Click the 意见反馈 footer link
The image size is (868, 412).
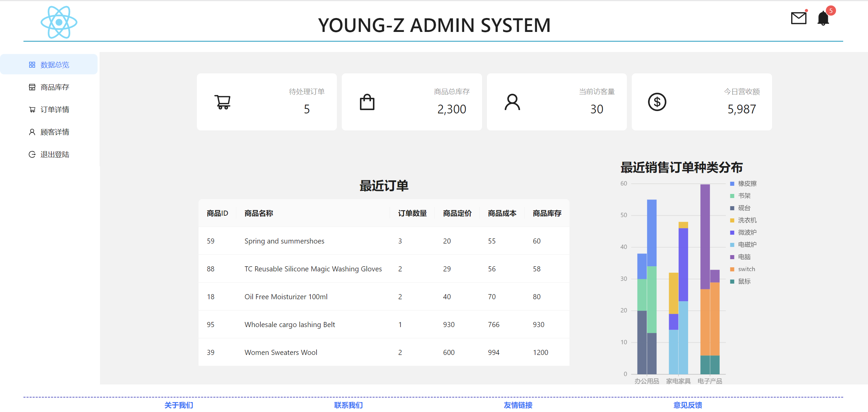tap(687, 405)
